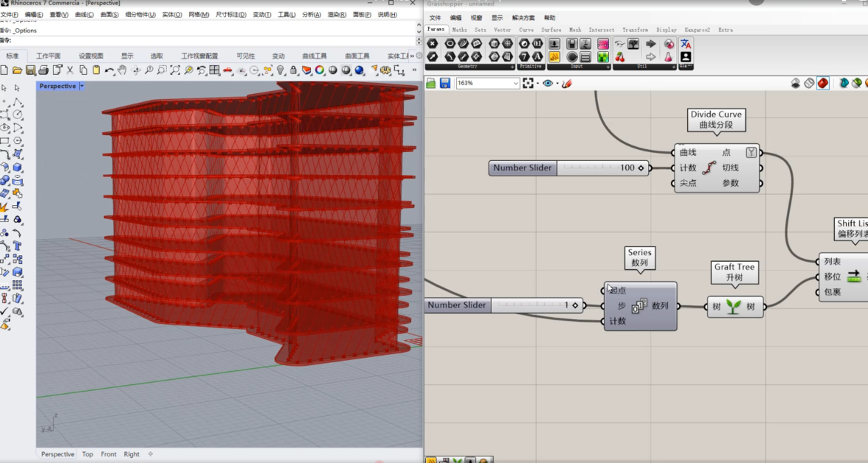This screenshot has width=868, height=463.
Task: Select the cherry icon in Util panel
Action: [620, 57]
